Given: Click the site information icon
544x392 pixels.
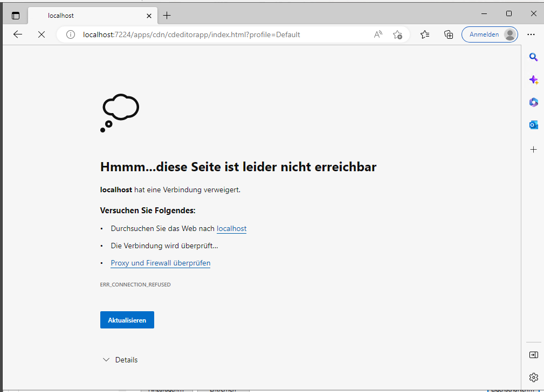Looking at the screenshot, I should coord(70,34).
